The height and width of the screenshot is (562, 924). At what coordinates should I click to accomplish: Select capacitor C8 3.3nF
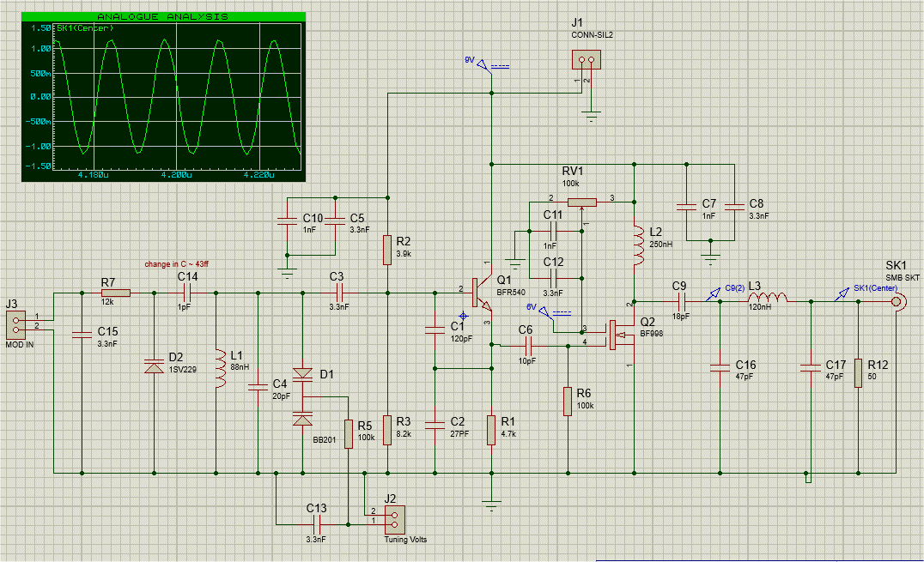click(x=734, y=207)
